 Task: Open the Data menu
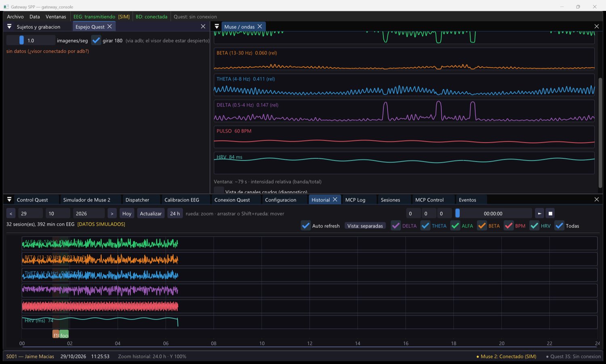35,17
